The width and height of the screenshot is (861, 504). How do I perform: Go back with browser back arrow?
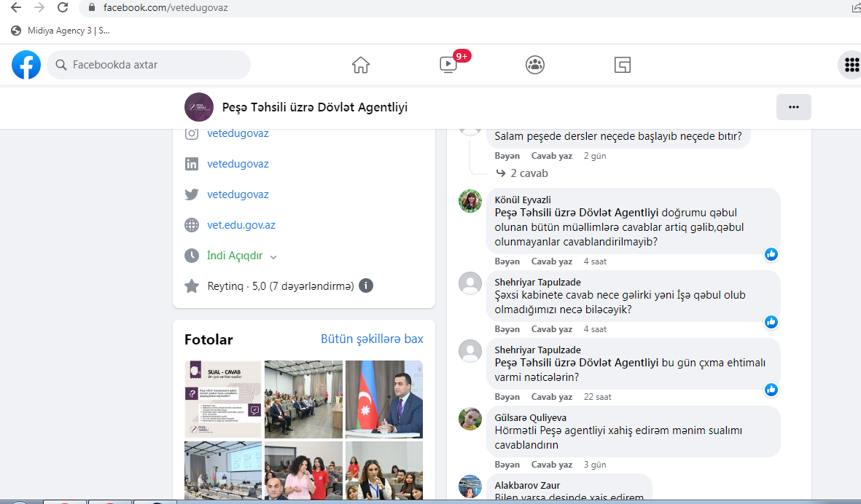16,8
